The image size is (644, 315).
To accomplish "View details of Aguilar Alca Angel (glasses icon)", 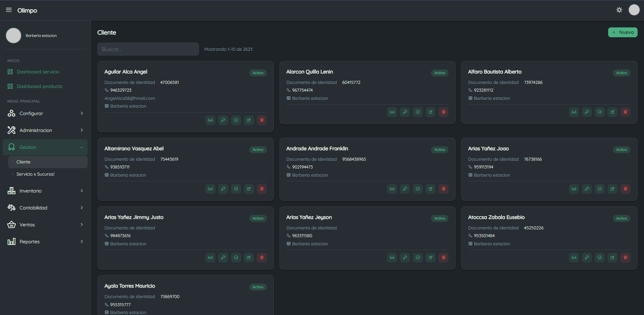I will (210, 120).
